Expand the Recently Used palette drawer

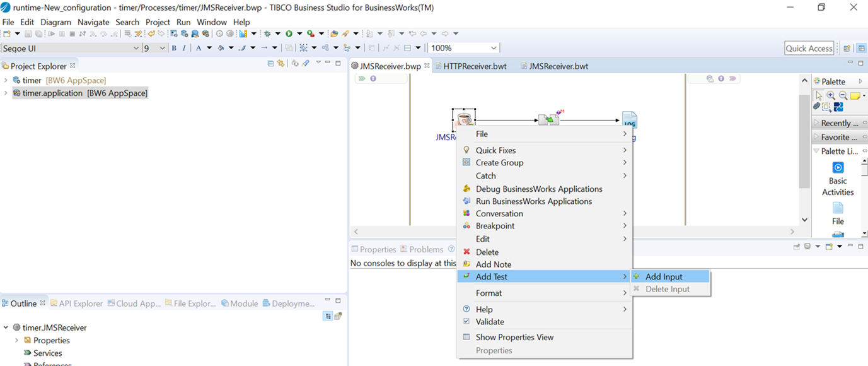pos(817,123)
